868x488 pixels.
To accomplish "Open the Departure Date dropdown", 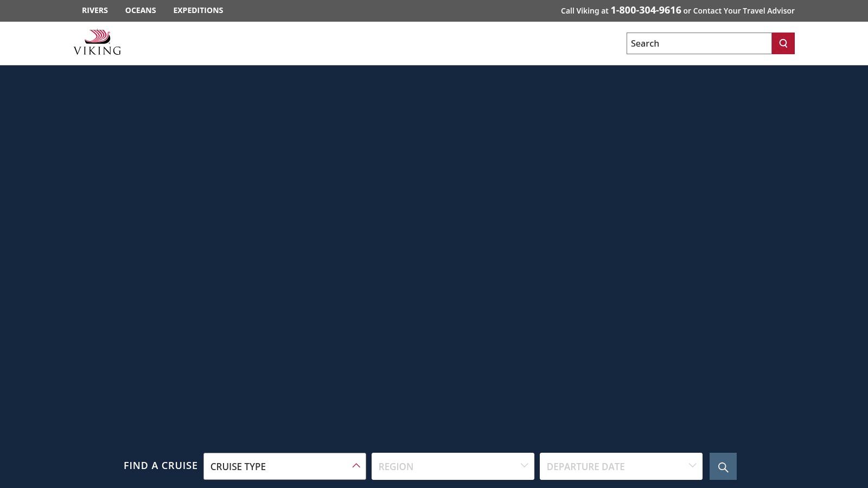I will (x=621, y=466).
